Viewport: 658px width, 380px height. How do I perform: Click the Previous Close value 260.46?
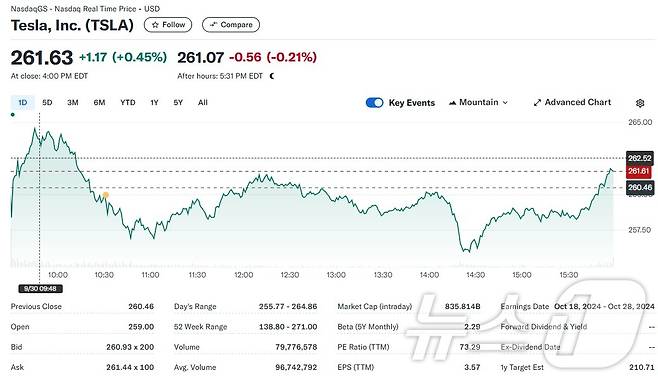141,306
